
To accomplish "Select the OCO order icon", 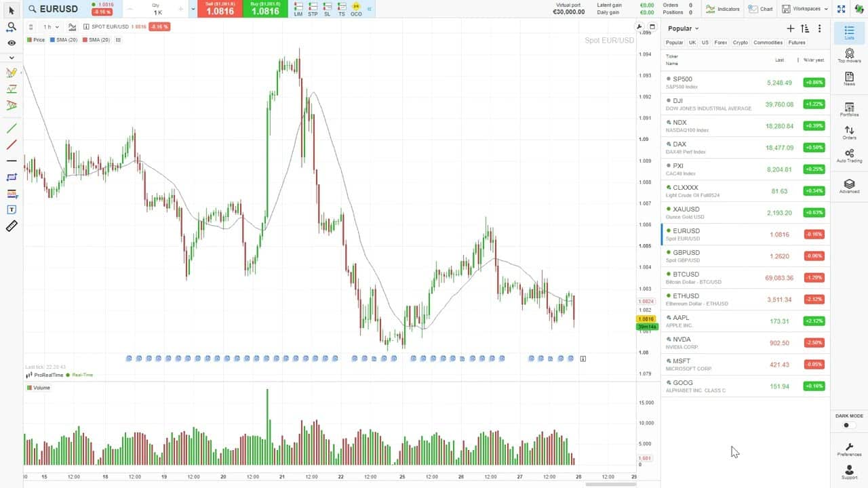I will tap(356, 9).
